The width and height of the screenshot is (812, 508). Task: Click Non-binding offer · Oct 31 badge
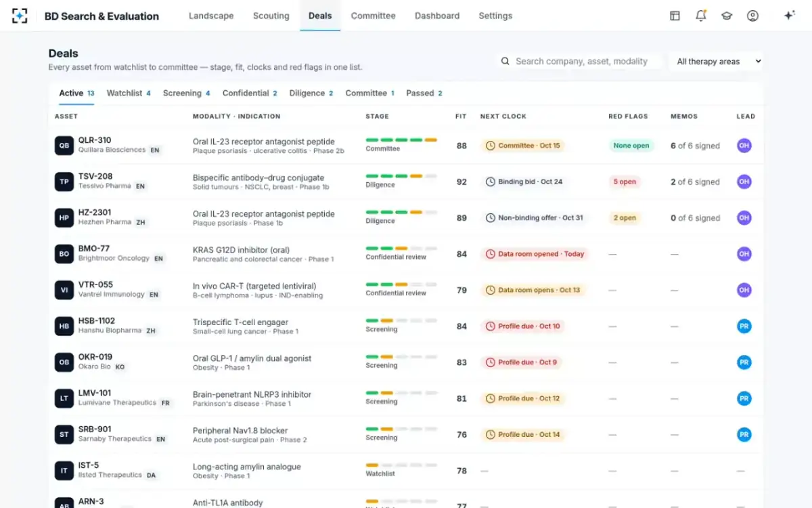534,218
